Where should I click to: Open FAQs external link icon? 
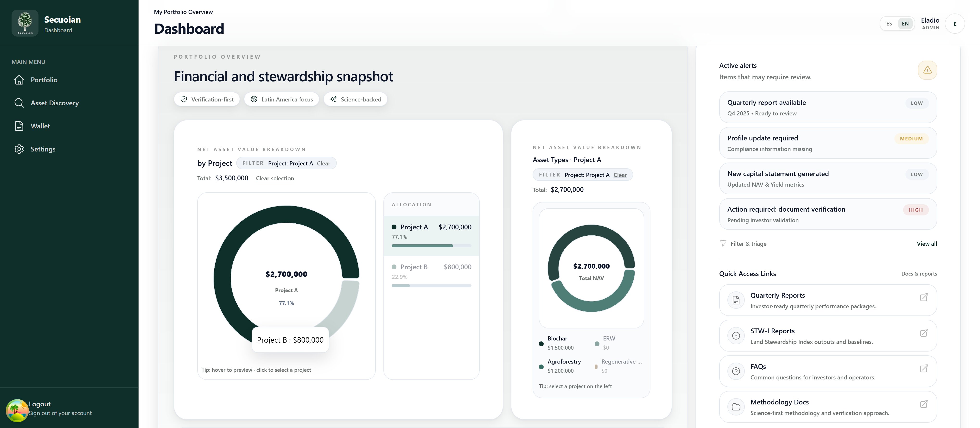coord(924,369)
